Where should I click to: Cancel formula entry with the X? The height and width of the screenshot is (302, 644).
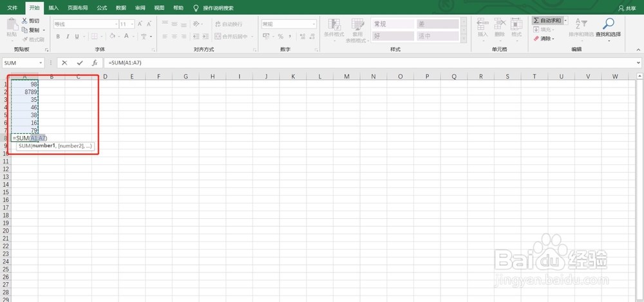tap(64, 63)
